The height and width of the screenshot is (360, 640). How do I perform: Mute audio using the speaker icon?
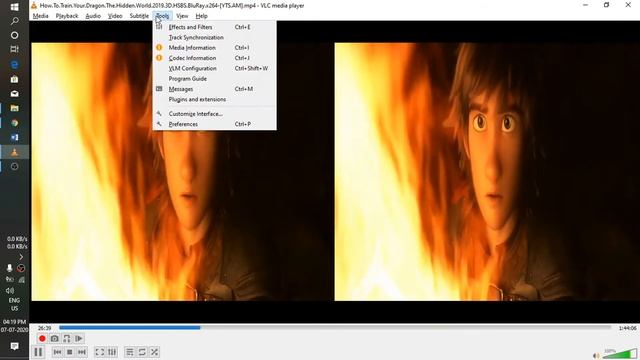coord(596,356)
